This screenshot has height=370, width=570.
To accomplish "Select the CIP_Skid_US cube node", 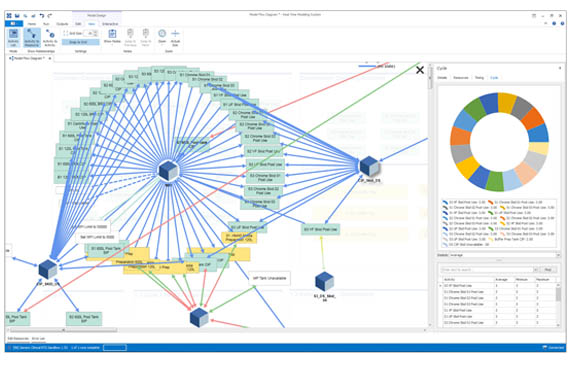I will pyautogui.click(x=48, y=269).
